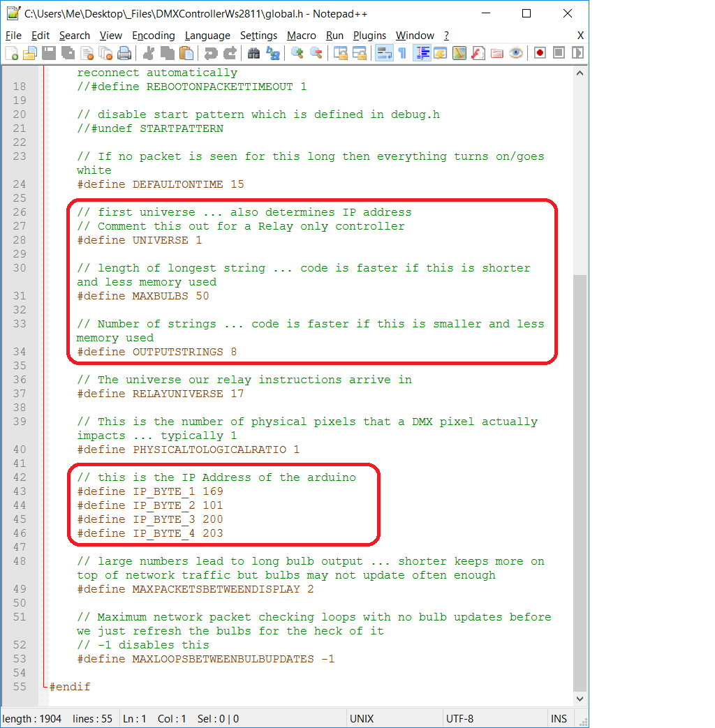Image resolution: width=715 pixels, height=728 pixels.
Task: Click 'length : 1904' in status bar
Action: click(32, 719)
